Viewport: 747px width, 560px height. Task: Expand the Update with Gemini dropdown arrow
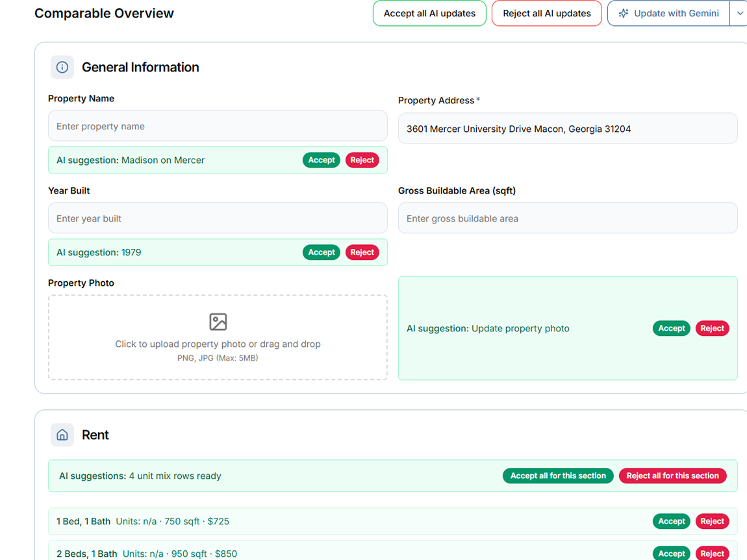740,14
